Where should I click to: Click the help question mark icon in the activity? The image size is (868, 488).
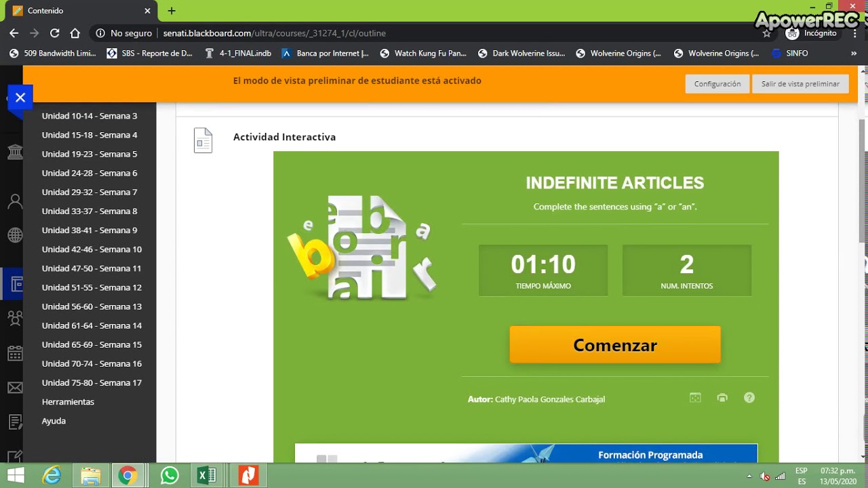coord(749,398)
